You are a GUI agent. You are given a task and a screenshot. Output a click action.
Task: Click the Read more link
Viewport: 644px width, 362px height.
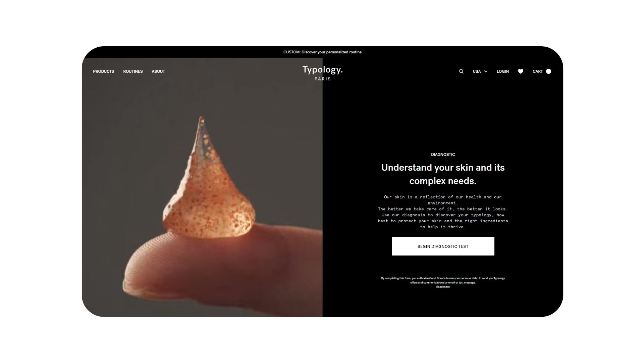tap(443, 287)
